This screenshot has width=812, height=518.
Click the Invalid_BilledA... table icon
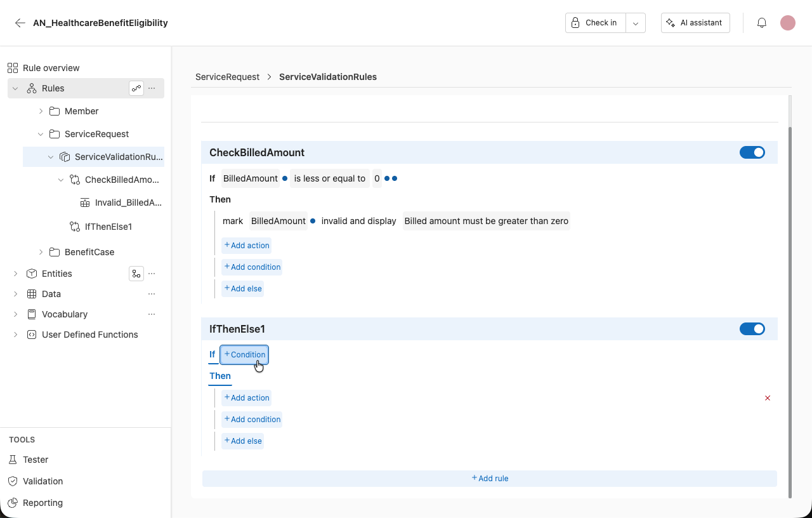click(x=85, y=203)
